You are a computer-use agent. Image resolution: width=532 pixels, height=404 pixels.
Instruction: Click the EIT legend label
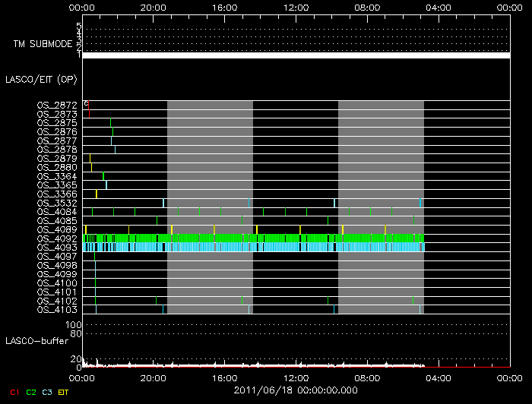pyautogui.click(x=64, y=392)
